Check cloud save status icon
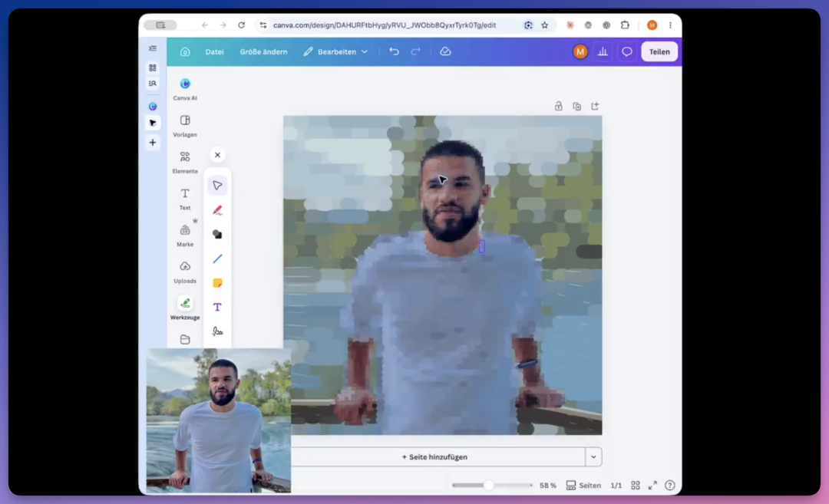The height and width of the screenshot is (504, 829). point(445,51)
